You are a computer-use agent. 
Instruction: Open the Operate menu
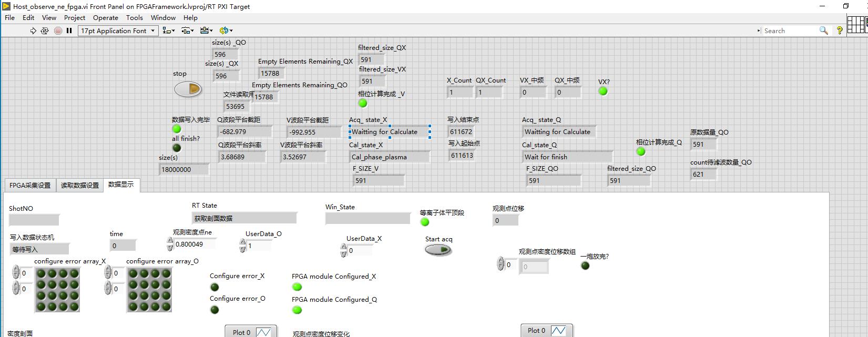(106, 17)
